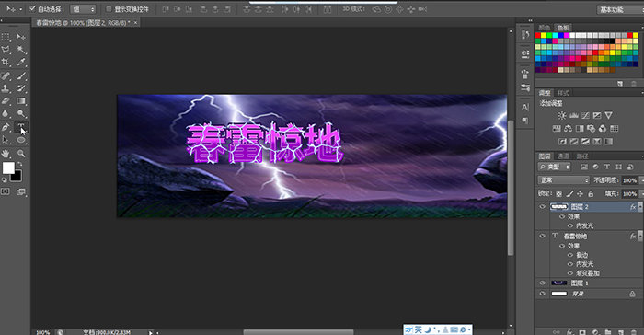This screenshot has width=644, height=335.
Task: Switch to the 样式 tab
Action: click(x=563, y=93)
